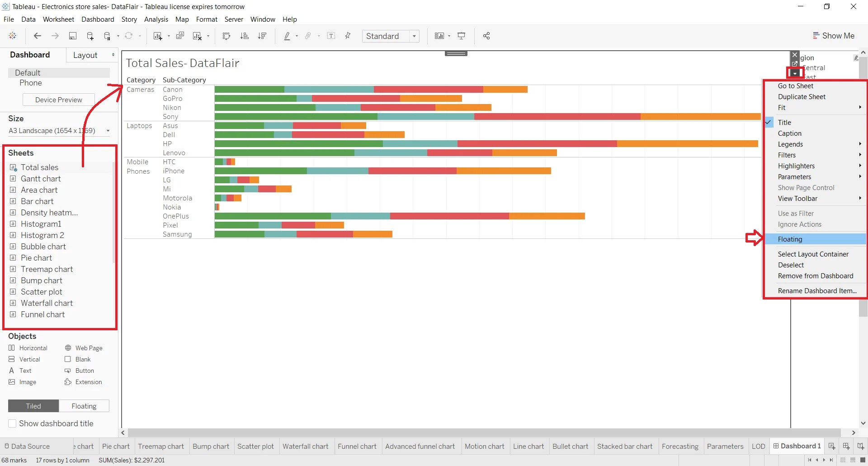Screen dimensions: 868x466
Task: Activate Presentation Mode from the toolbar
Action: coord(462,36)
